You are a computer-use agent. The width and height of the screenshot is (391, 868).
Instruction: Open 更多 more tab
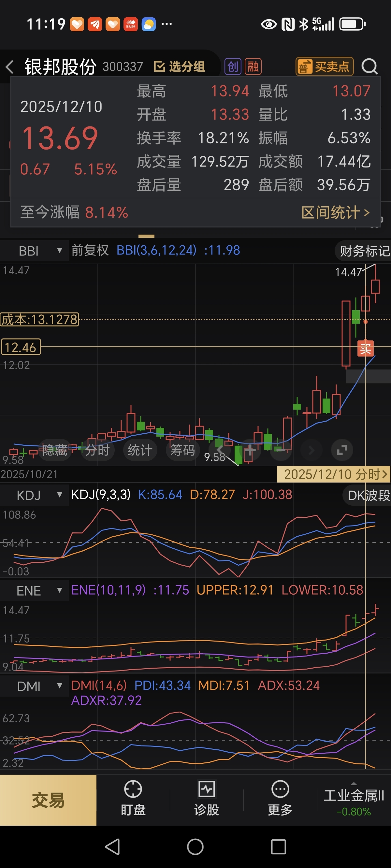tap(280, 799)
